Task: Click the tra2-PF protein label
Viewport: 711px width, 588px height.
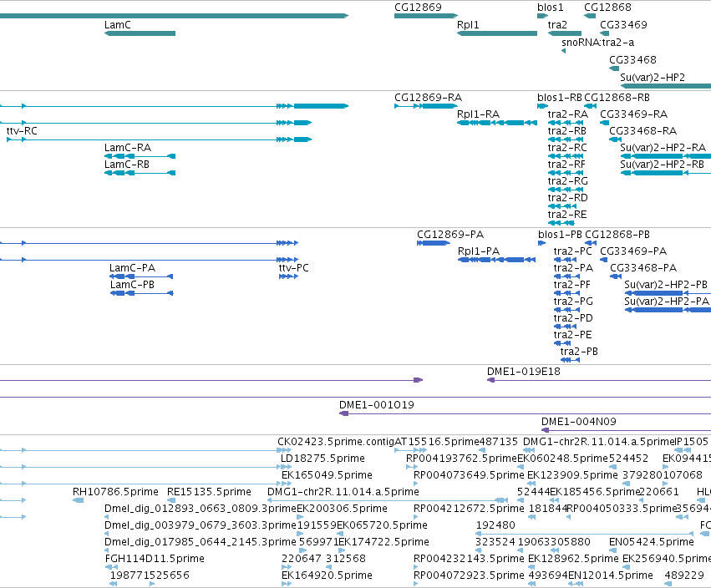Action: (571, 285)
